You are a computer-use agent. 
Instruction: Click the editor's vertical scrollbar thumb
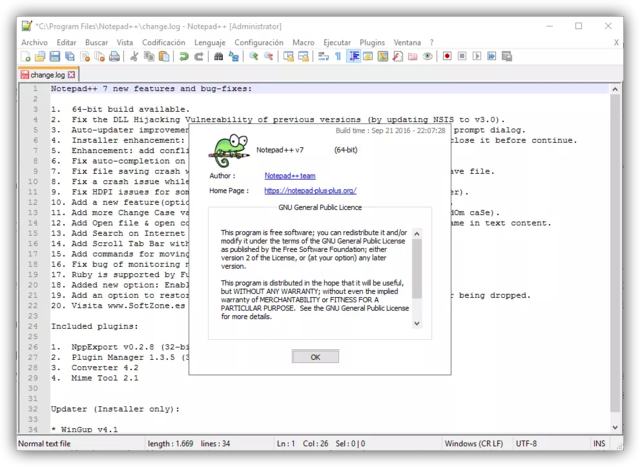tap(615, 253)
